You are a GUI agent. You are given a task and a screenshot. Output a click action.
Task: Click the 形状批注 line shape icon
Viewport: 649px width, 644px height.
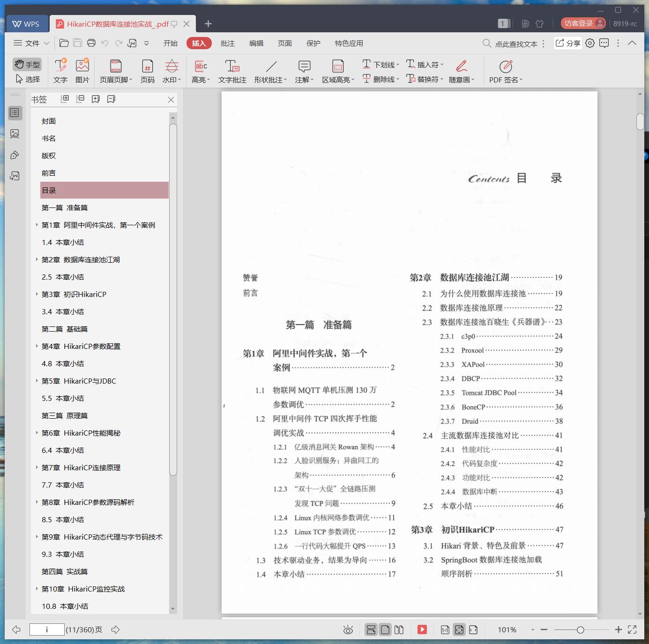pos(271,66)
